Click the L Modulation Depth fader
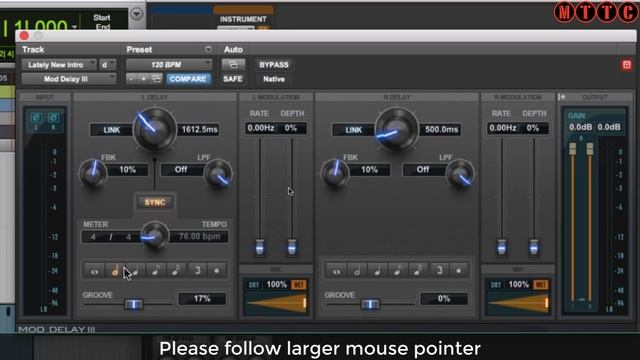Screen dimensions: 640x360 291,247
